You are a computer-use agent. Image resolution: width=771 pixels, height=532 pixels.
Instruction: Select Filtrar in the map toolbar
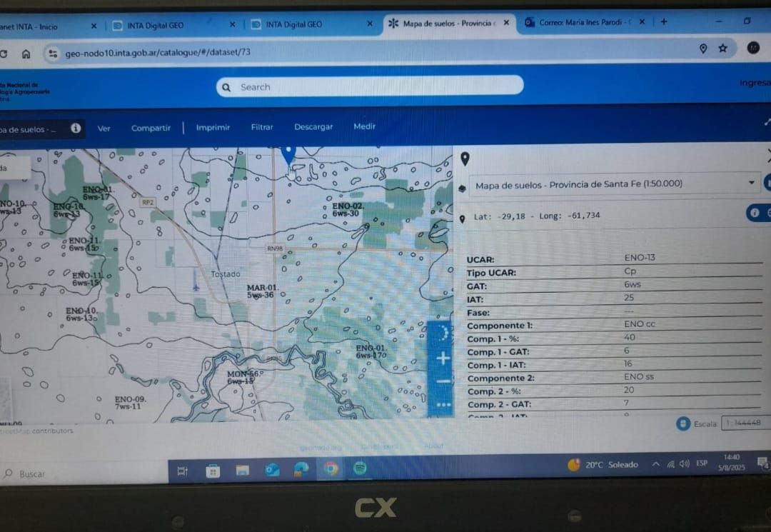262,127
